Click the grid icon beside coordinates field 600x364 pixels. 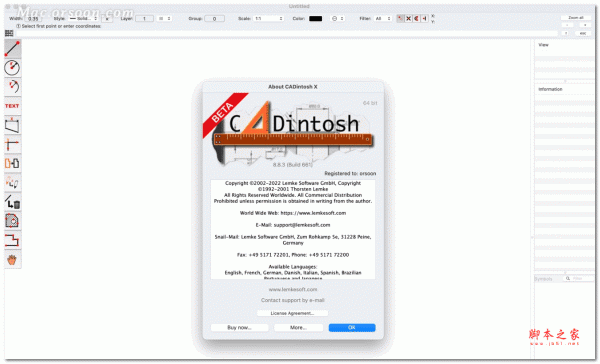9,33
